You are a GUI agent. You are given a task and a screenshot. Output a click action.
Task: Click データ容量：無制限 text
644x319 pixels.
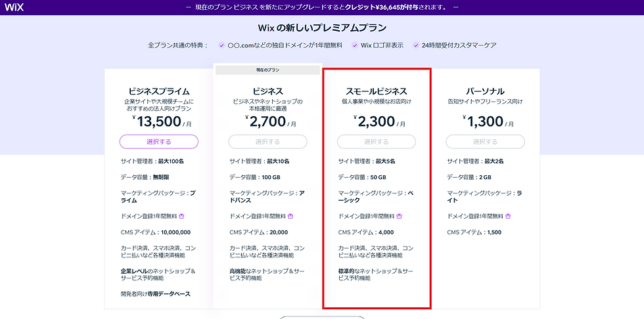pyautogui.click(x=145, y=177)
